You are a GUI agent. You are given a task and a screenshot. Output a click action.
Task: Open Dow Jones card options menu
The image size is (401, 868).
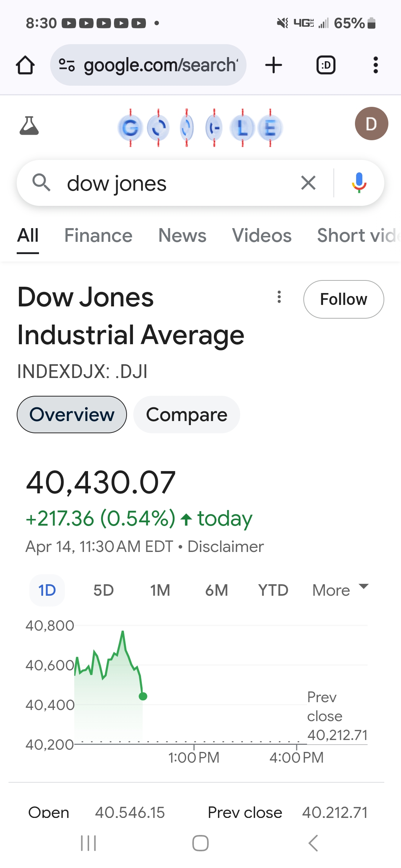[279, 297]
